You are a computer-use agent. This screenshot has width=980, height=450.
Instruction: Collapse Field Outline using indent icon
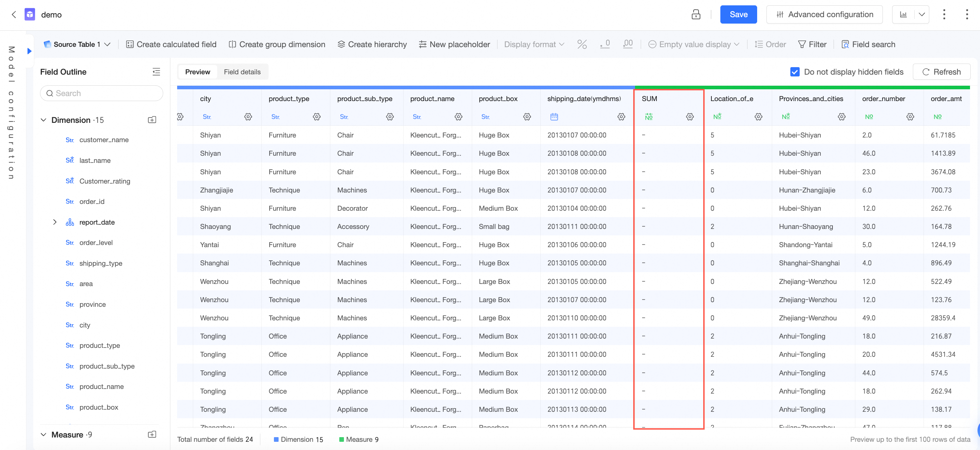[x=156, y=72]
